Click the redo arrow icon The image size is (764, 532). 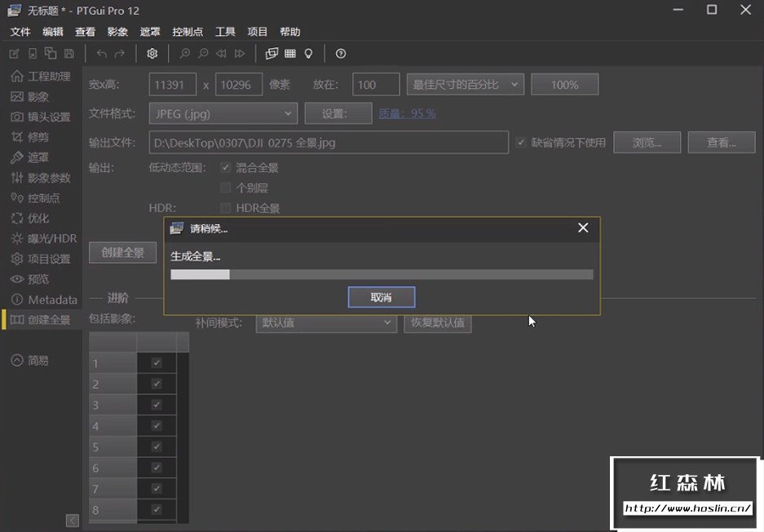click(119, 54)
